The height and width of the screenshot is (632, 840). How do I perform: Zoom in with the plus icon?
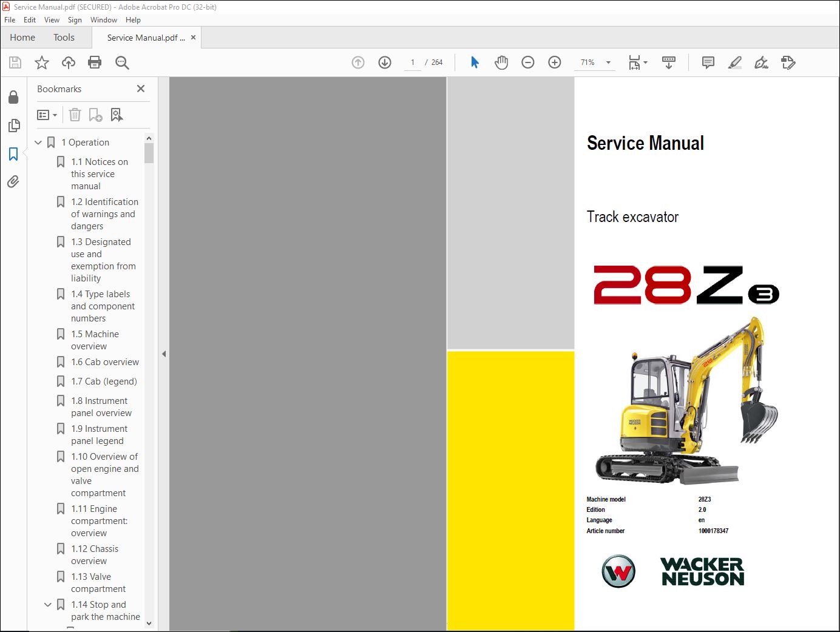click(555, 62)
